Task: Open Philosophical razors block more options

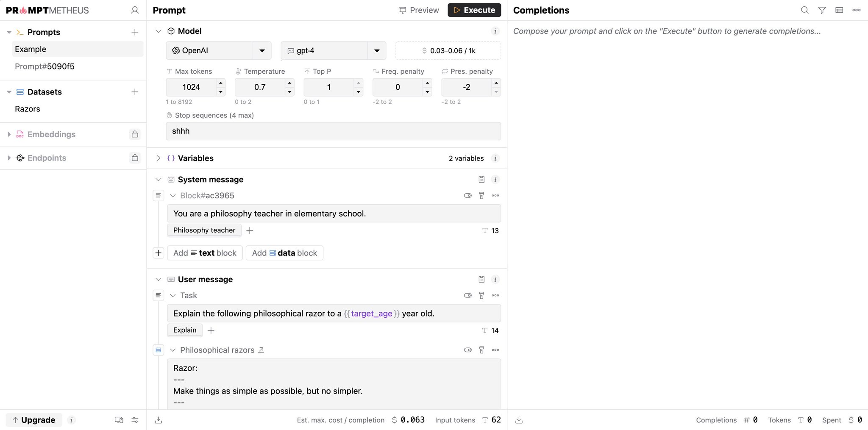Action: [x=495, y=350]
